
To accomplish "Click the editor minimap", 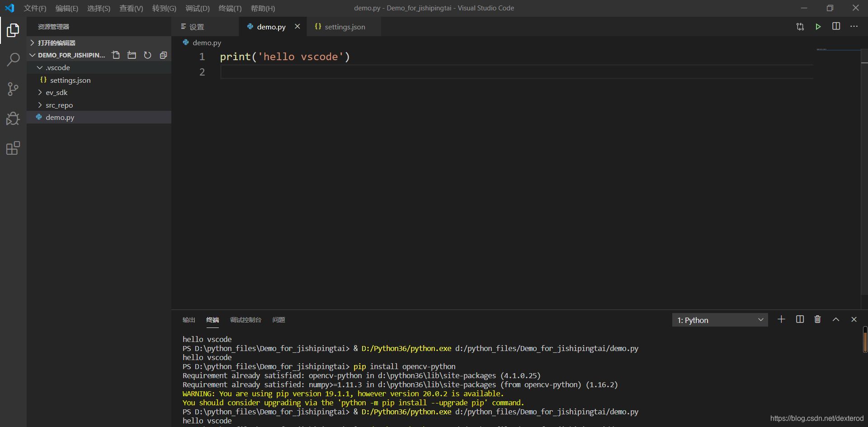I will click(838, 50).
